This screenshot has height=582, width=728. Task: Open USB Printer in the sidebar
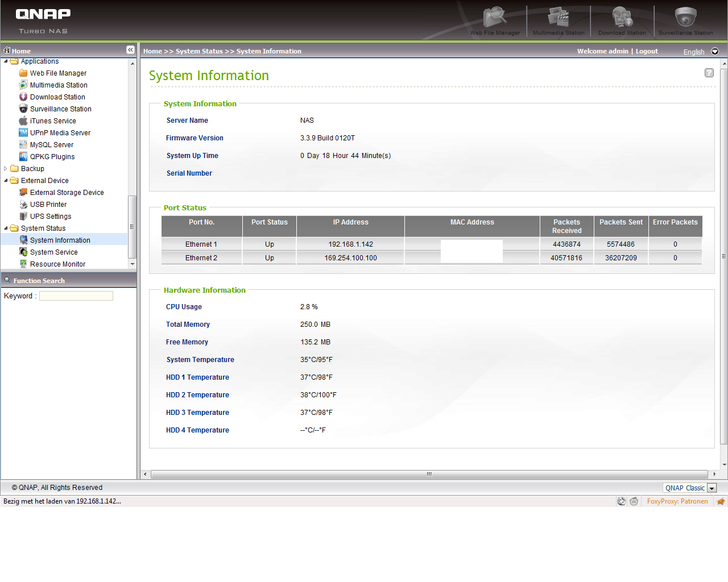click(x=48, y=204)
